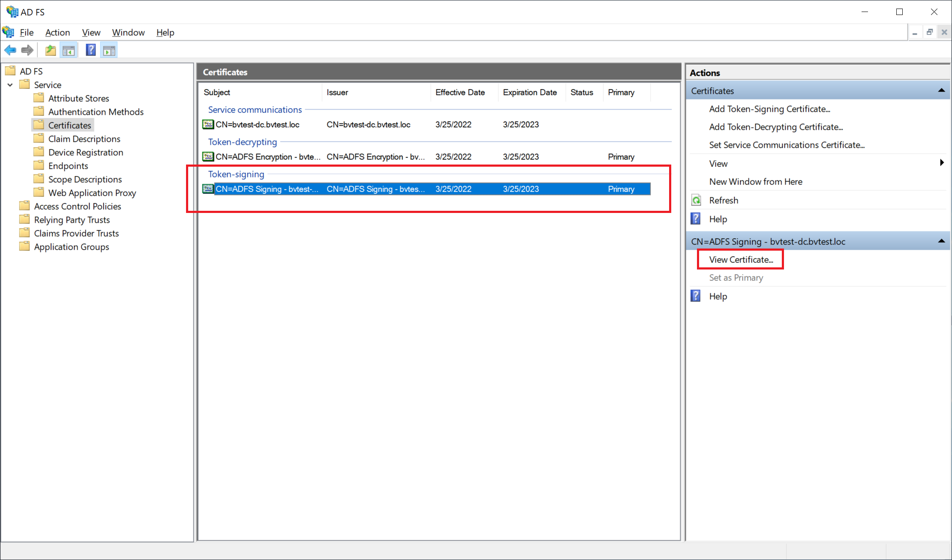The width and height of the screenshot is (952, 560).
Task: Open the Action menu
Action: click(x=57, y=33)
